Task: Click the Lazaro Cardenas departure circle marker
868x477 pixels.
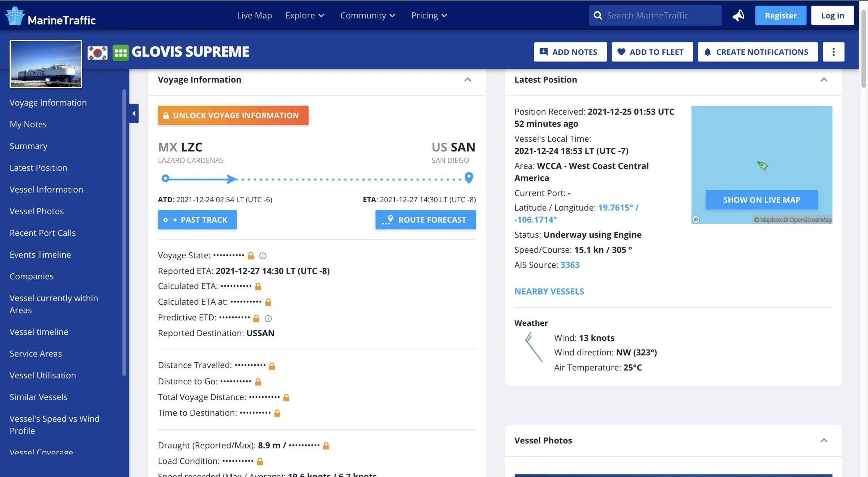Action: [165, 178]
